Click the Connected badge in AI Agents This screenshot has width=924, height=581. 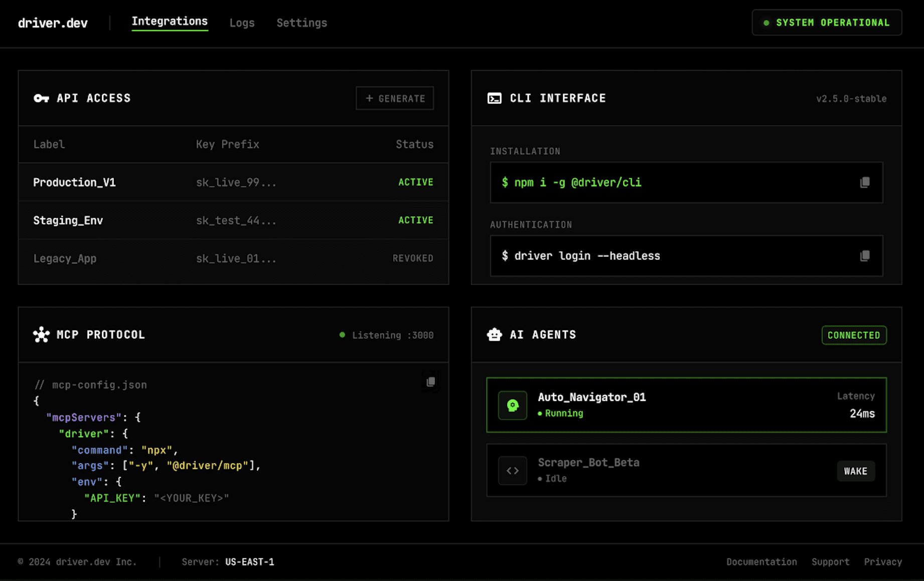coord(854,335)
